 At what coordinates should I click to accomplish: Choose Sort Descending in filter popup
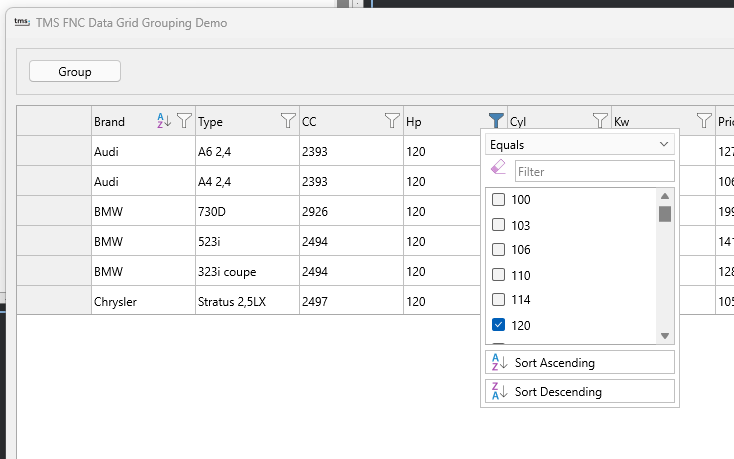pos(579,391)
